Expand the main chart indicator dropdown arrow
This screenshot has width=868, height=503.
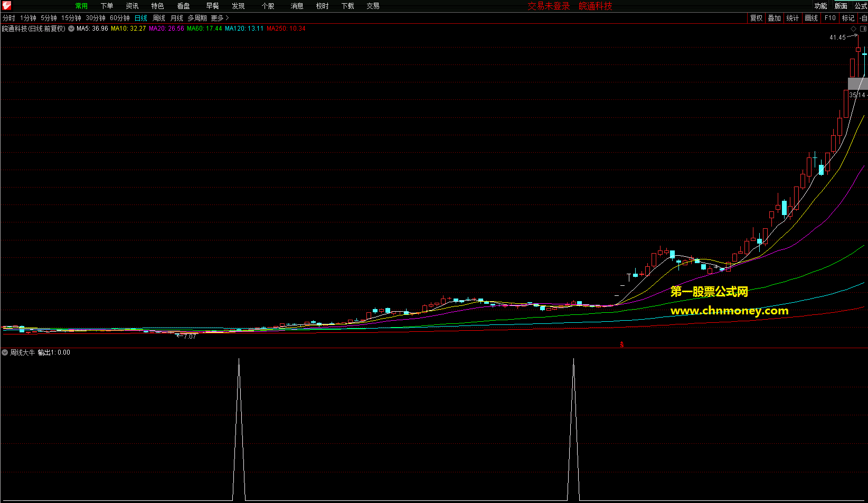(71, 29)
